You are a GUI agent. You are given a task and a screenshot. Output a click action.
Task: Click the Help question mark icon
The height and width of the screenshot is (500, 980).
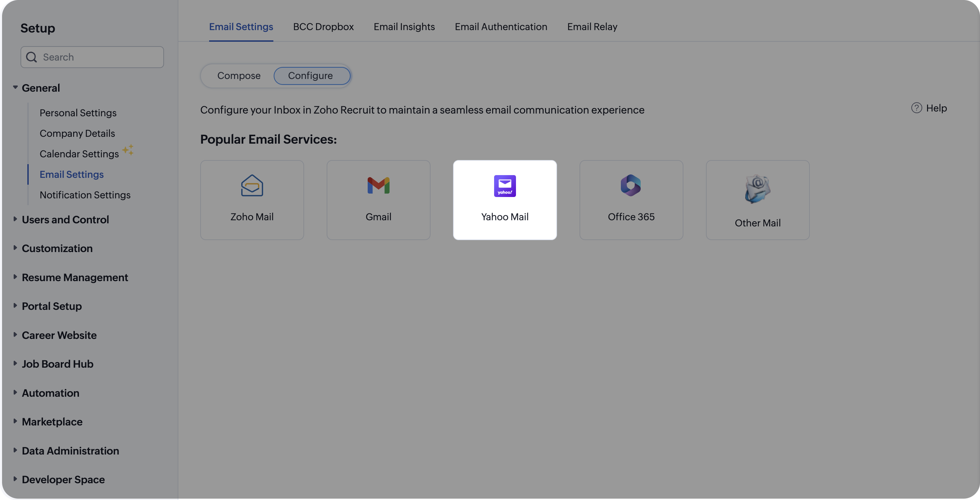(x=916, y=108)
